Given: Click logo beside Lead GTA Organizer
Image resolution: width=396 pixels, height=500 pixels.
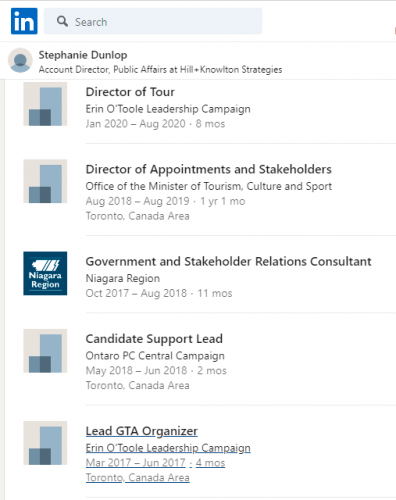Looking at the screenshot, I should click(x=45, y=443).
